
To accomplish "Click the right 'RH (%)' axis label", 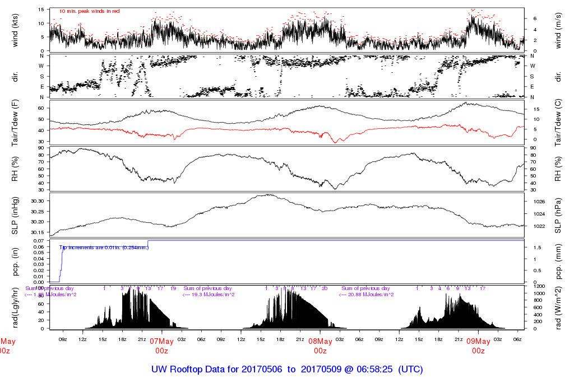I will [558, 169].
